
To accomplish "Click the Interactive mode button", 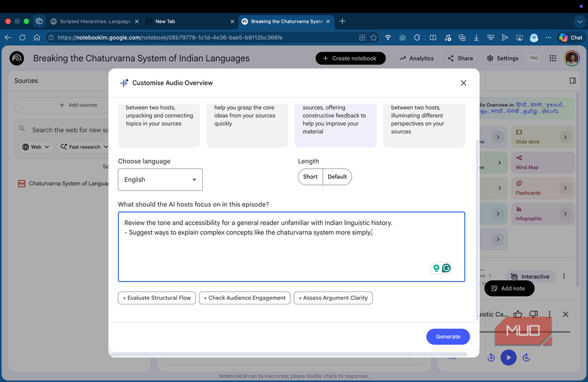I will point(530,276).
